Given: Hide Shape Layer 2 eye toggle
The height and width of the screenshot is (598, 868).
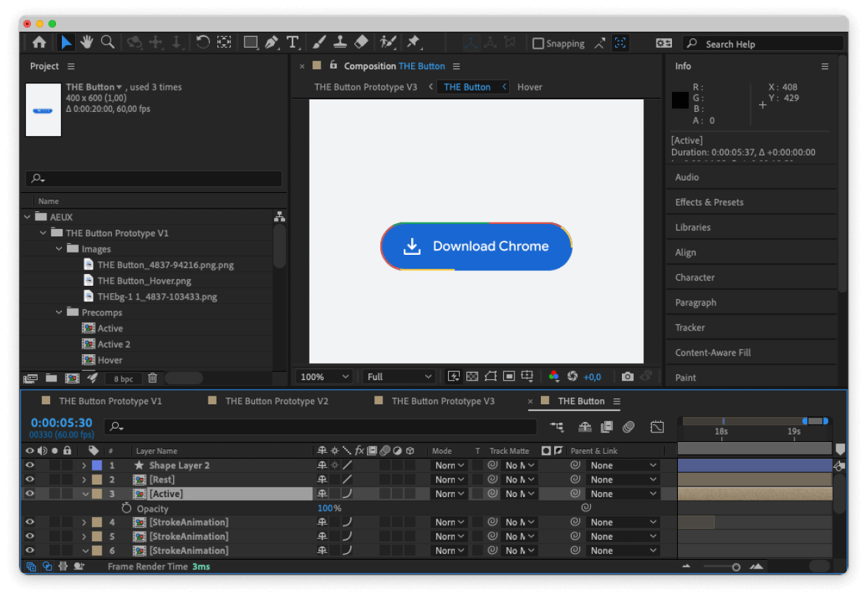Looking at the screenshot, I should coord(30,465).
